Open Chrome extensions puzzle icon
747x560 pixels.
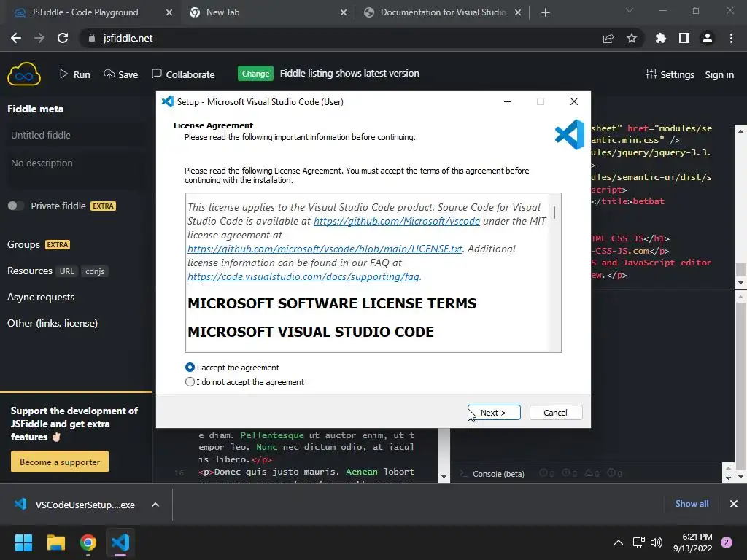pyautogui.click(x=660, y=38)
